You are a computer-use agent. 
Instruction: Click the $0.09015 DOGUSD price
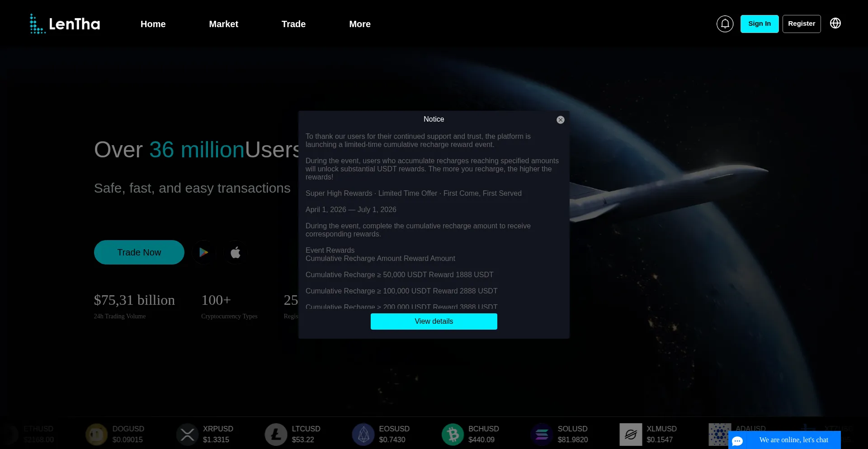127,440
